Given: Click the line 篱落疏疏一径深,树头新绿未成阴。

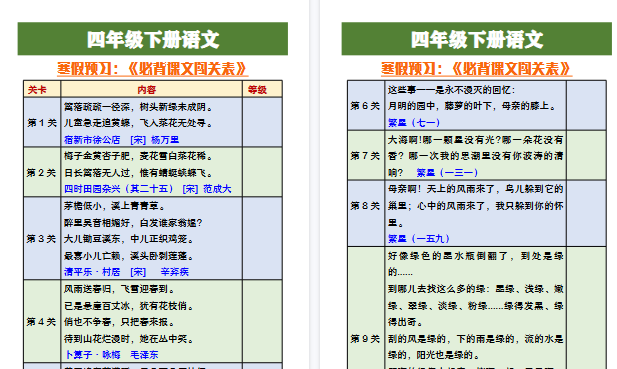Looking at the screenshot, I should 139,107.
